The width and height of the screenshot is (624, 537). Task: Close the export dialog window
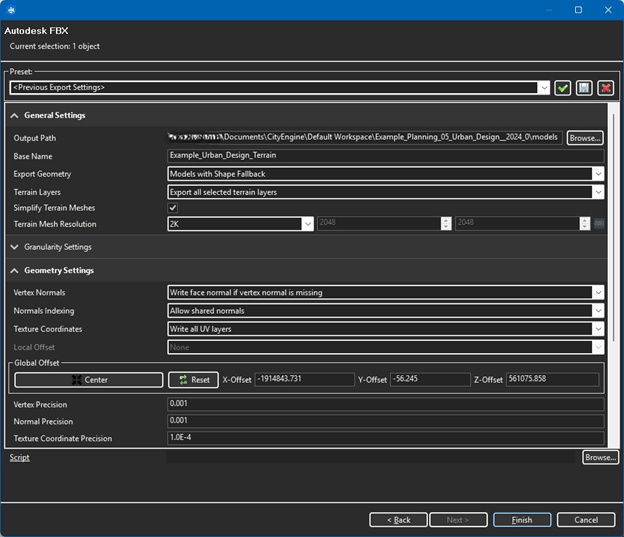[x=608, y=10]
